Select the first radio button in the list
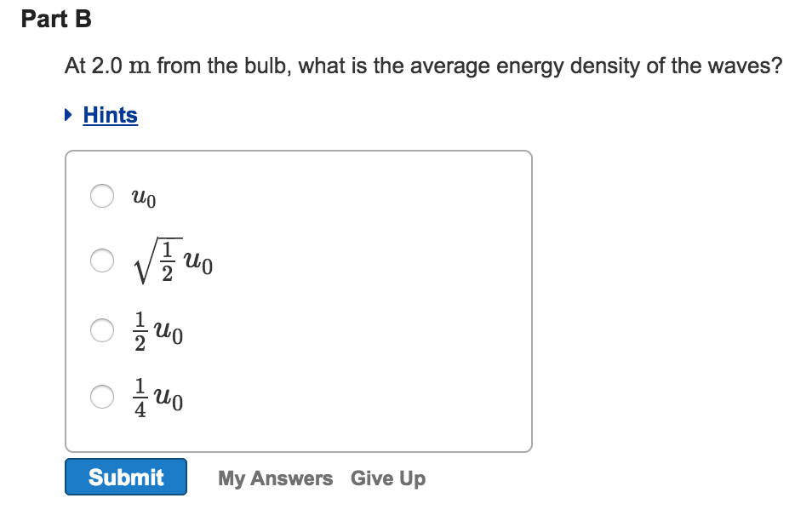Viewport: 812px width, 521px height. click(102, 196)
